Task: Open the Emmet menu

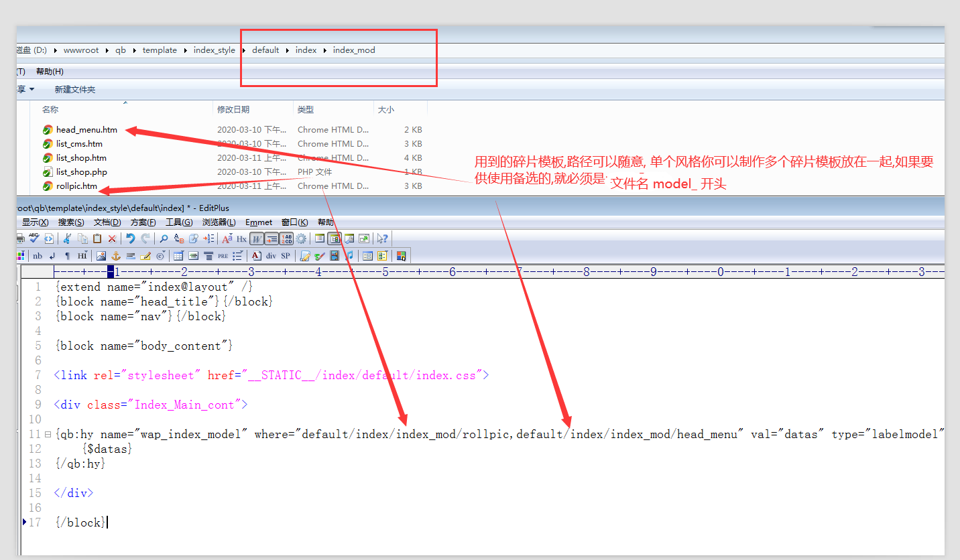Action: point(259,222)
